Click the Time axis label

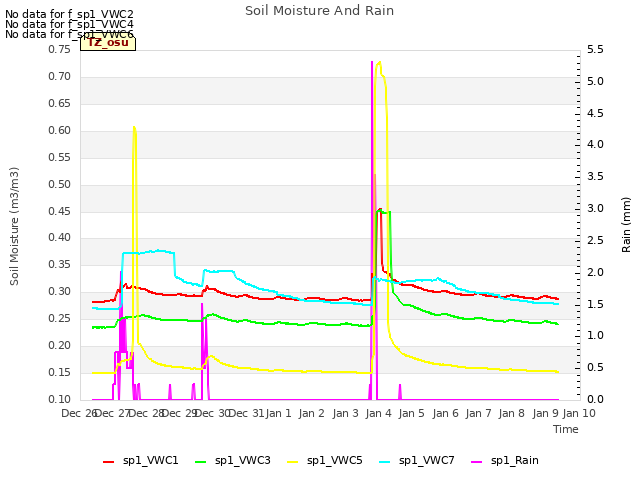click(566, 429)
